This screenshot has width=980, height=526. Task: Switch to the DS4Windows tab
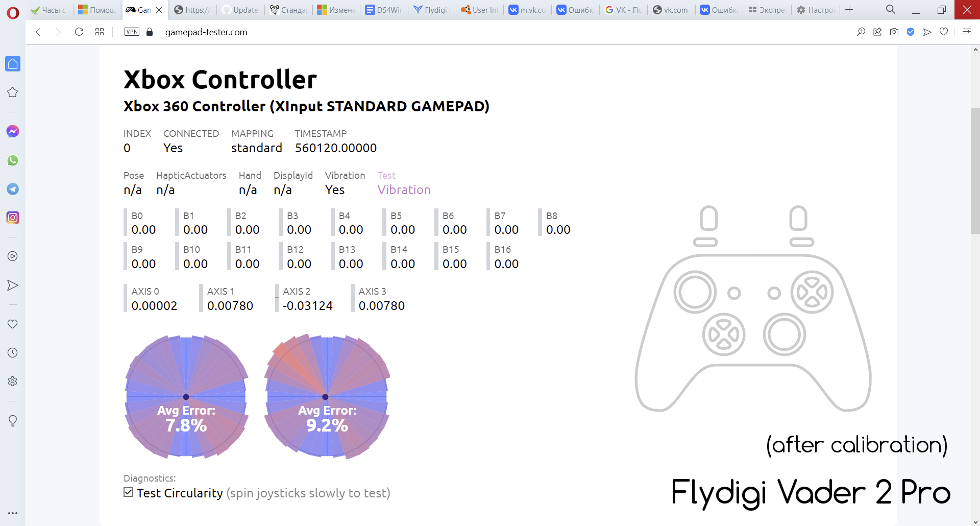click(384, 10)
